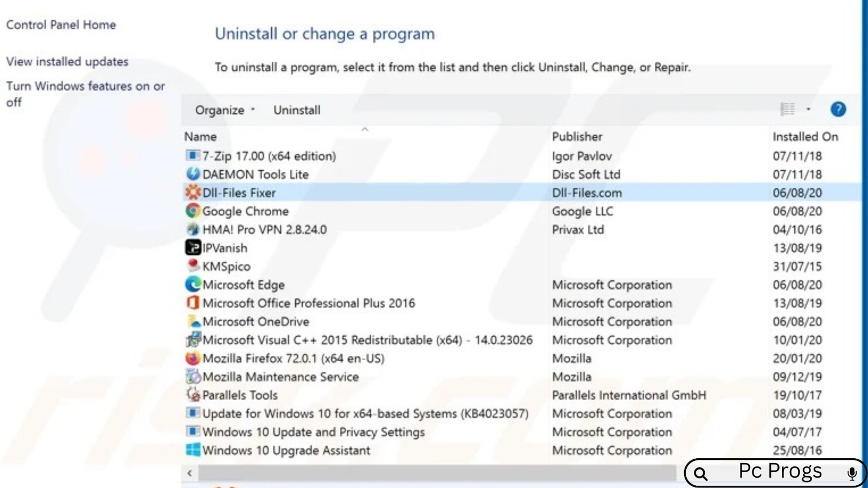Click the KB4023057 update icon
This screenshot has height=488, width=868.
(x=193, y=413)
